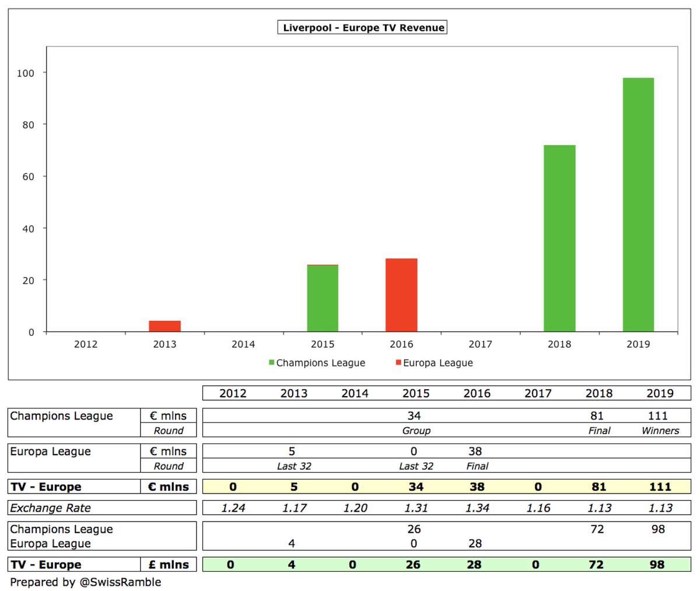Click the 80 y-axis label

point(29,125)
